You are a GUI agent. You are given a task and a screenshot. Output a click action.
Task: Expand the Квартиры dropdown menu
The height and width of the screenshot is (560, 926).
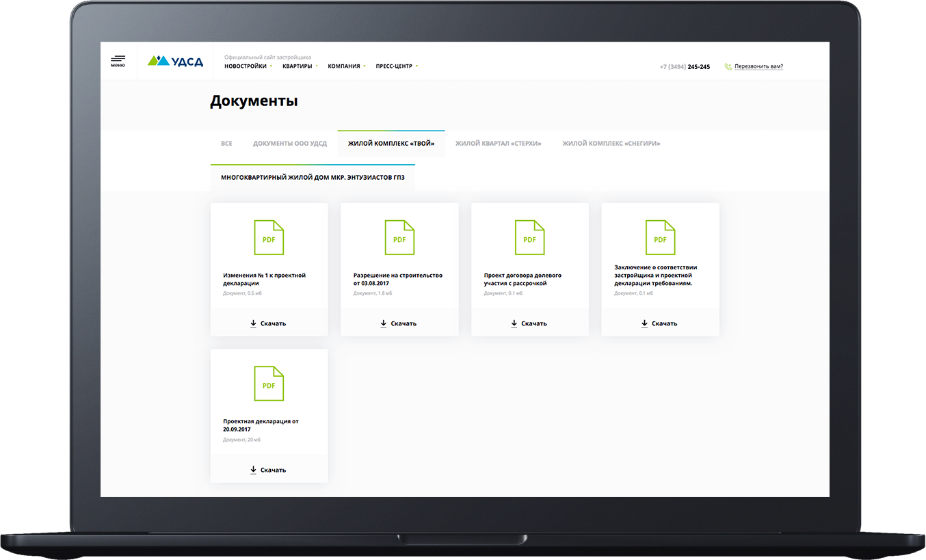point(300,66)
